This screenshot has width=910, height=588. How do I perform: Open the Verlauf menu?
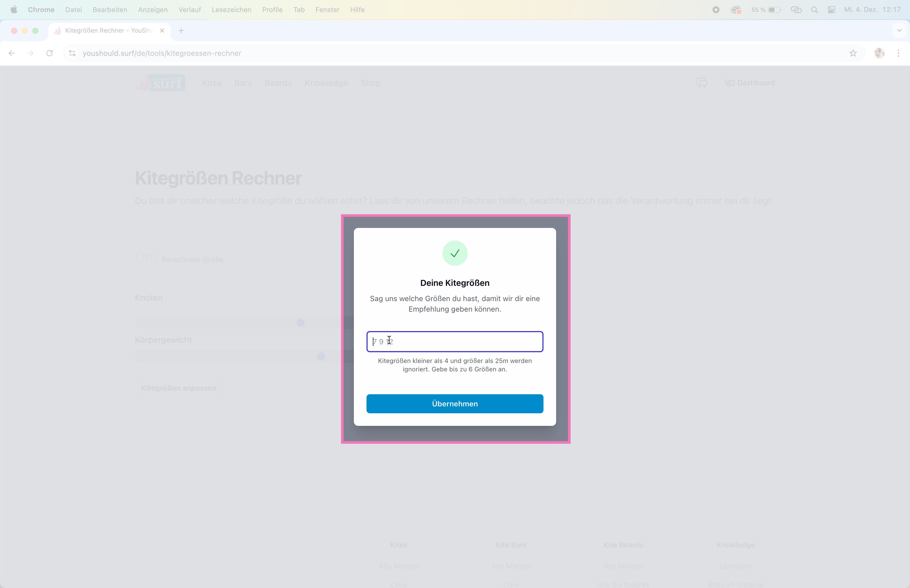point(190,9)
